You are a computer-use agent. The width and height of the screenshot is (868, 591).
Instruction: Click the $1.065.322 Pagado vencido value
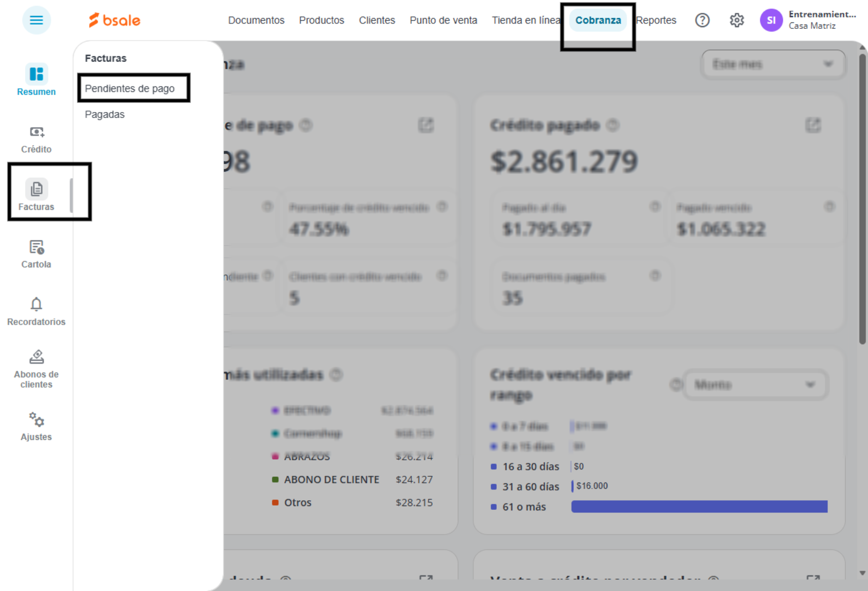tap(721, 229)
